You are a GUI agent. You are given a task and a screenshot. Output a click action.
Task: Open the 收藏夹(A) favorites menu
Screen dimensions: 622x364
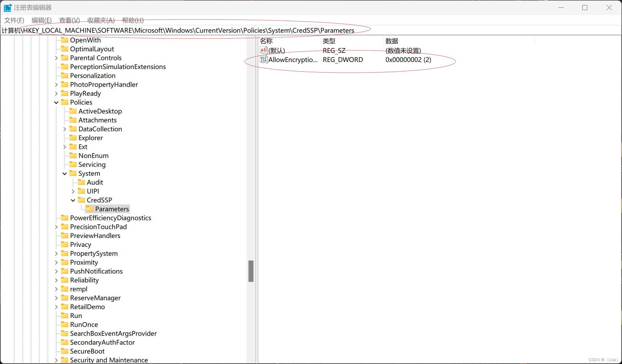101,20
